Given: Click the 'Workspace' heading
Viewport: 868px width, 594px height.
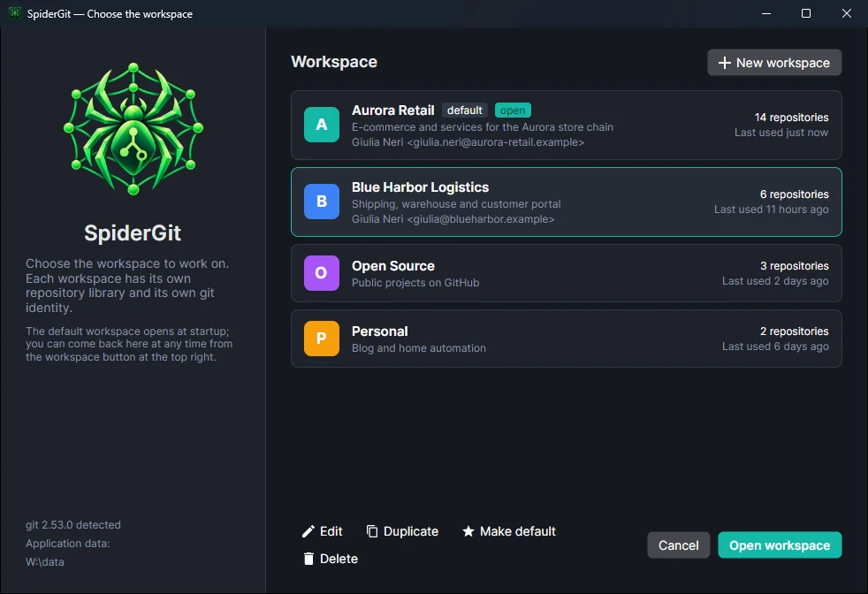Looking at the screenshot, I should (334, 62).
